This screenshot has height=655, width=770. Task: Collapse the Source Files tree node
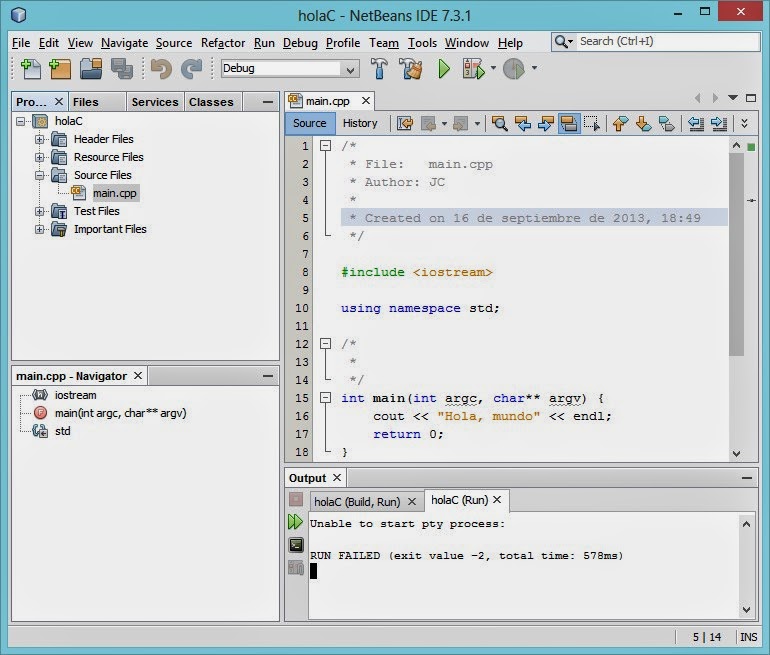pyautogui.click(x=41, y=175)
